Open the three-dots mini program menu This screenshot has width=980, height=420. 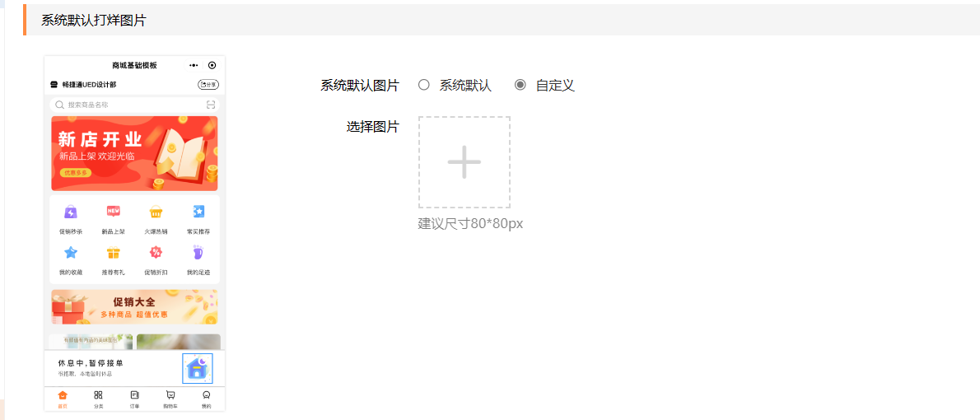click(194, 65)
